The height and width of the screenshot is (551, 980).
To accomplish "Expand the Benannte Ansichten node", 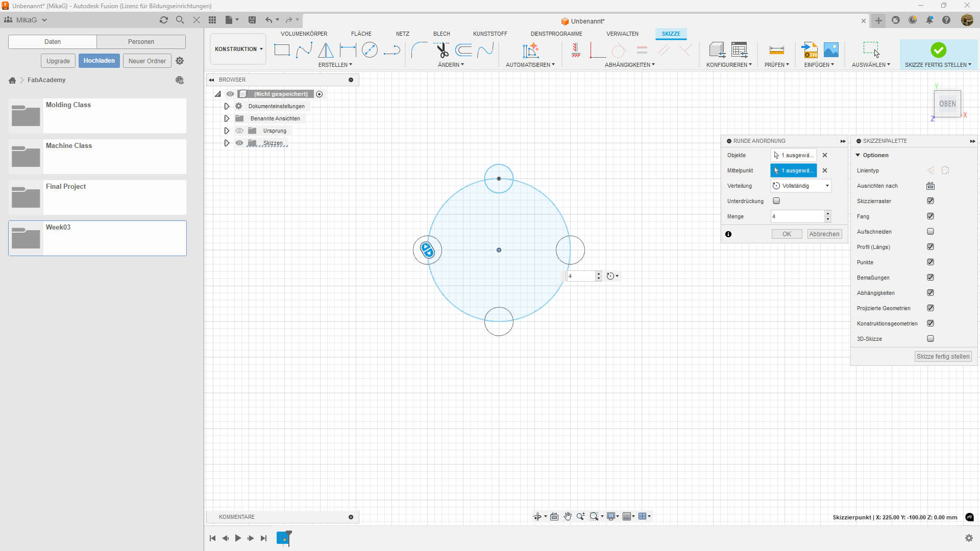I will coord(227,119).
